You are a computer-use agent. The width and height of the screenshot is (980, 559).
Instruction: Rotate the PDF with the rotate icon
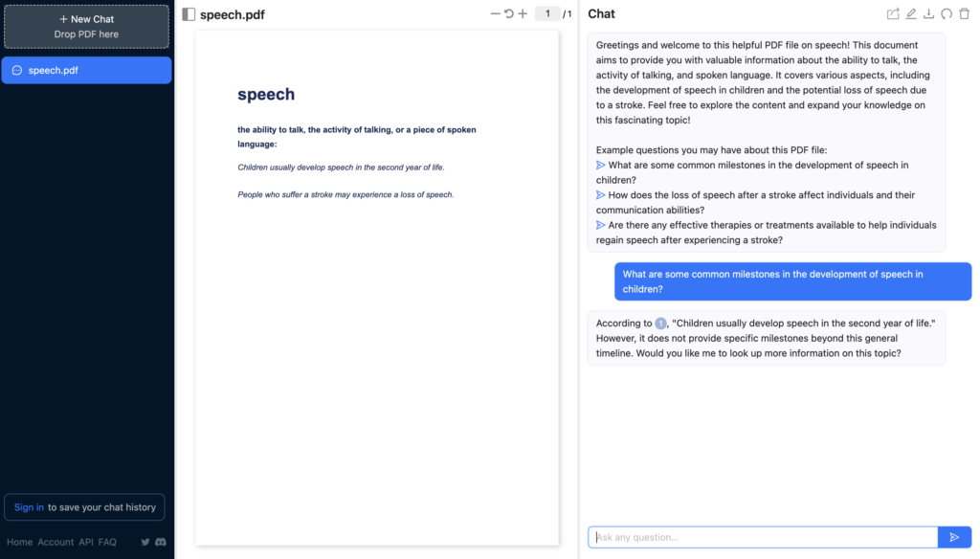pos(506,14)
